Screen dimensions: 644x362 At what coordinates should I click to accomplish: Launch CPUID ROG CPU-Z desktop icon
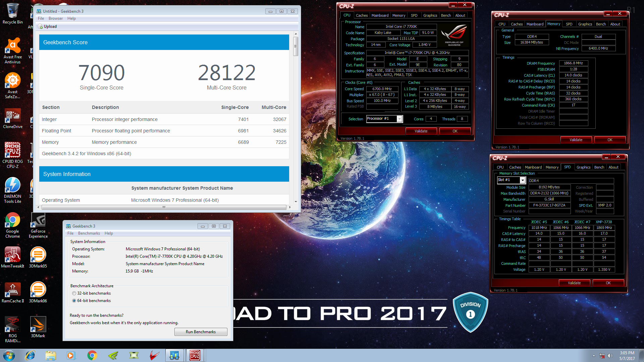(x=12, y=155)
